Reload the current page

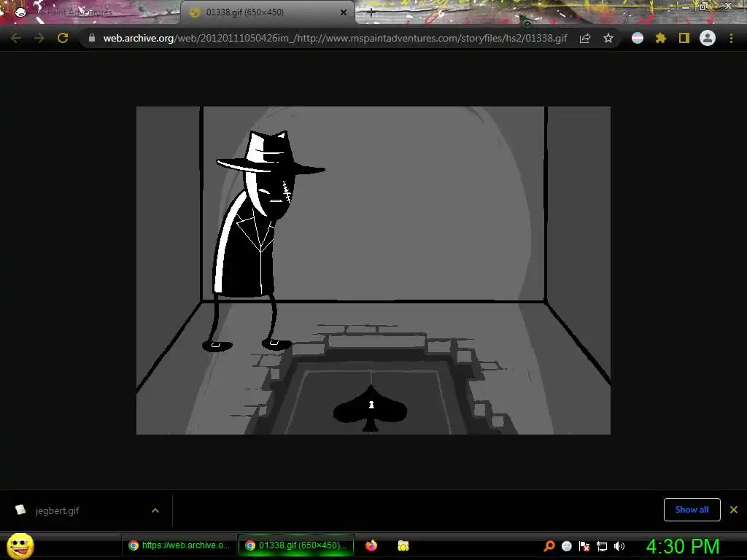pos(63,38)
